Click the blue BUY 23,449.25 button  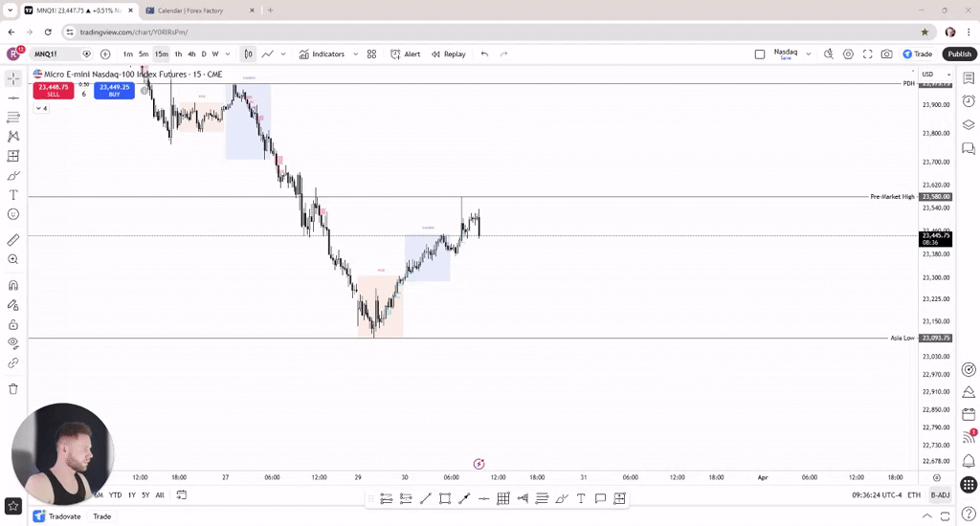point(114,90)
